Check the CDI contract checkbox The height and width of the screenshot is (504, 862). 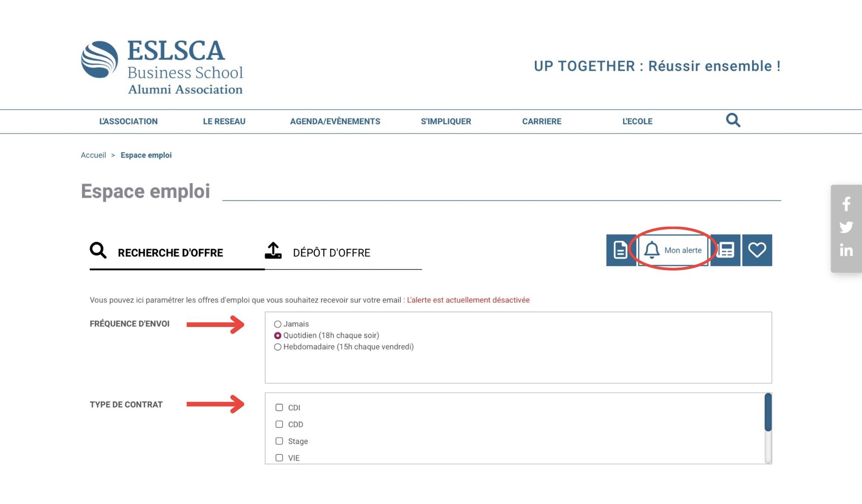[x=279, y=408]
